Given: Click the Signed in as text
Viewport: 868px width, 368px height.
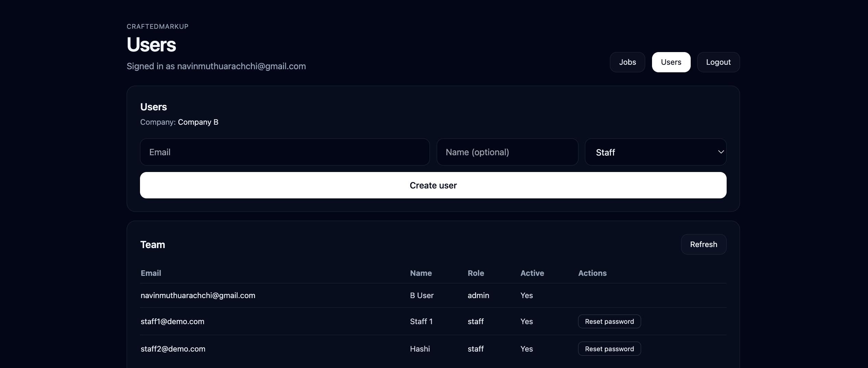Looking at the screenshot, I should click(216, 66).
